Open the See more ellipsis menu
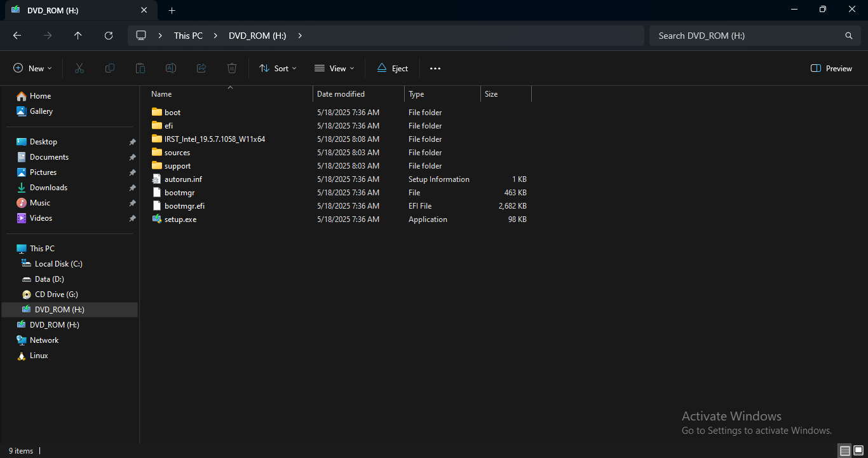The height and width of the screenshot is (458, 868). tap(435, 68)
